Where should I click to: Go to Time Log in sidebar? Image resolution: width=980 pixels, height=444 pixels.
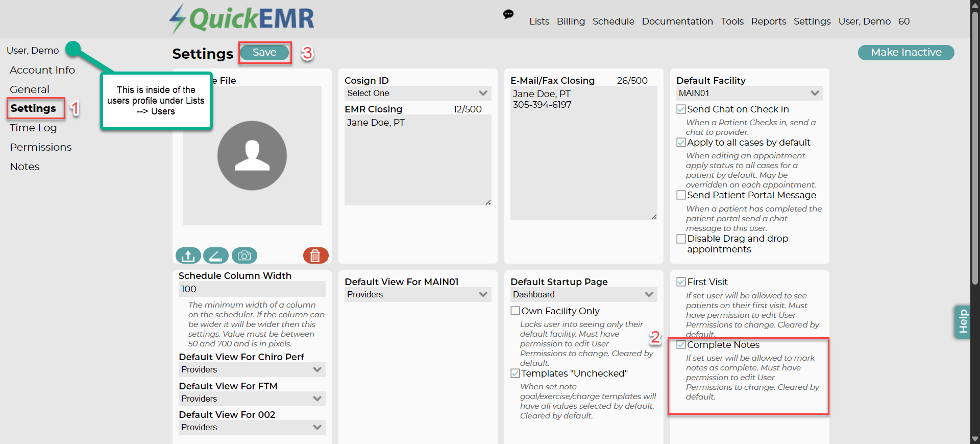coord(33,128)
